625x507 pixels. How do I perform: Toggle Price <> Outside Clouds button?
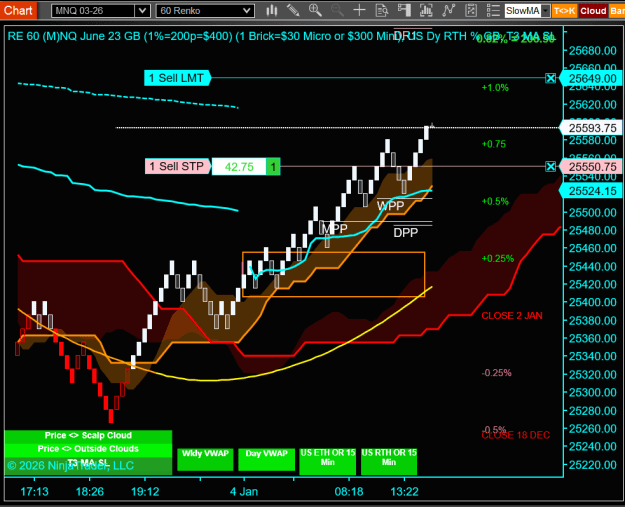pyautogui.click(x=88, y=449)
